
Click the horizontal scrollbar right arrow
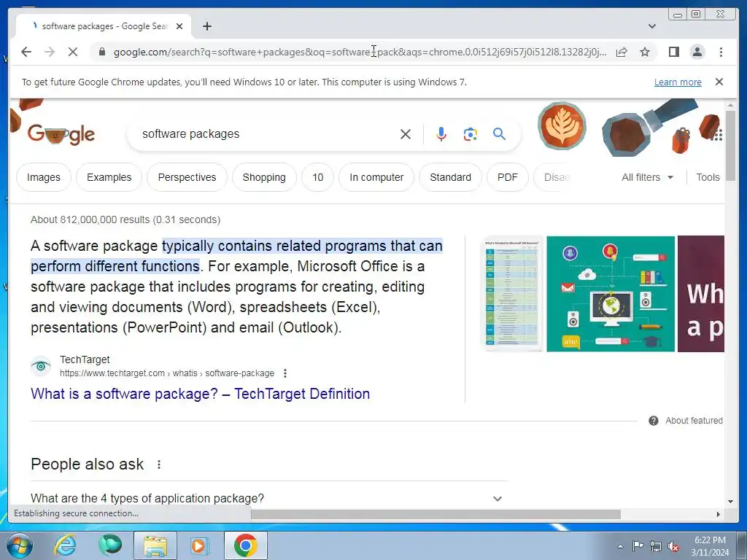(718, 514)
